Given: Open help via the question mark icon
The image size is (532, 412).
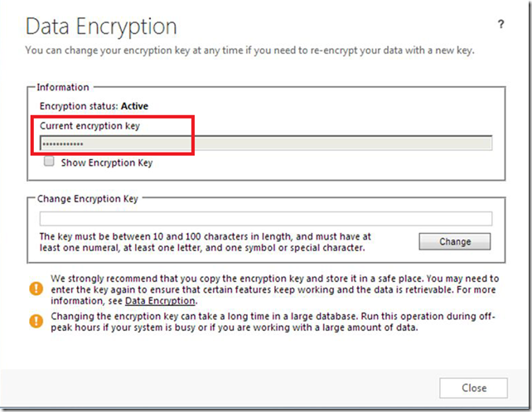Looking at the screenshot, I should [x=501, y=24].
